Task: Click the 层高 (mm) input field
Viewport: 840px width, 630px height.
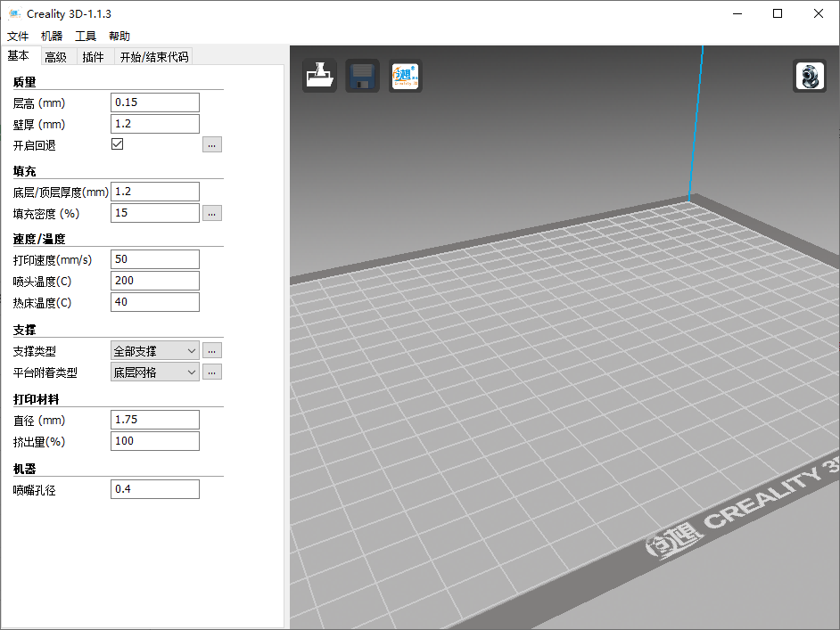Action: pyautogui.click(x=154, y=102)
